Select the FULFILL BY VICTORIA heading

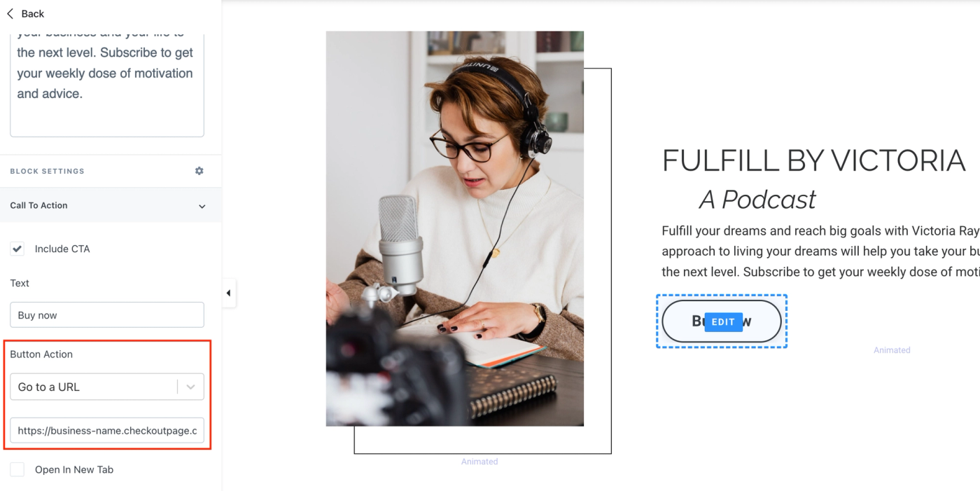coord(813,161)
